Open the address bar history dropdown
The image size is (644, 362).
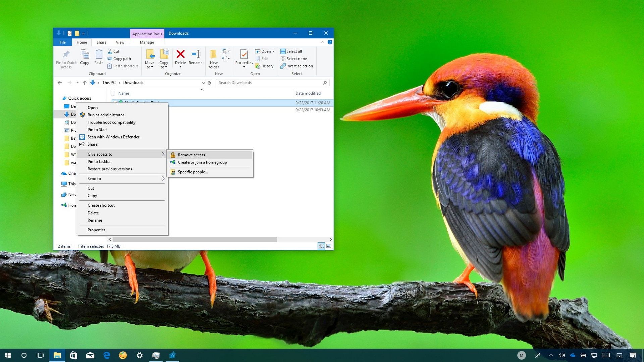[203, 83]
